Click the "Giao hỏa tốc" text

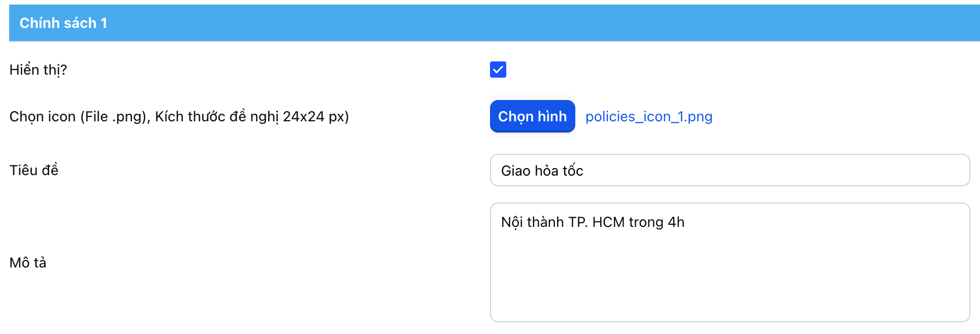[542, 171]
